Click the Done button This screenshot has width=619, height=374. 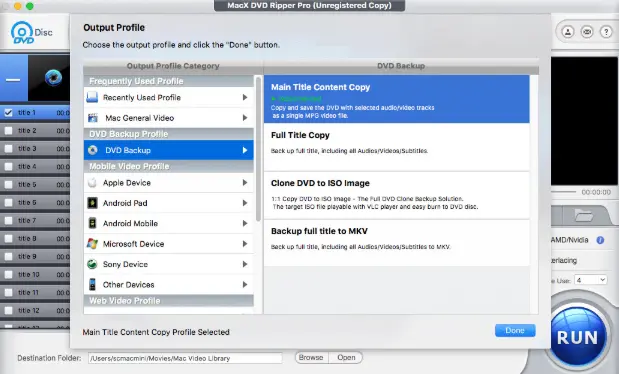point(515,331)
